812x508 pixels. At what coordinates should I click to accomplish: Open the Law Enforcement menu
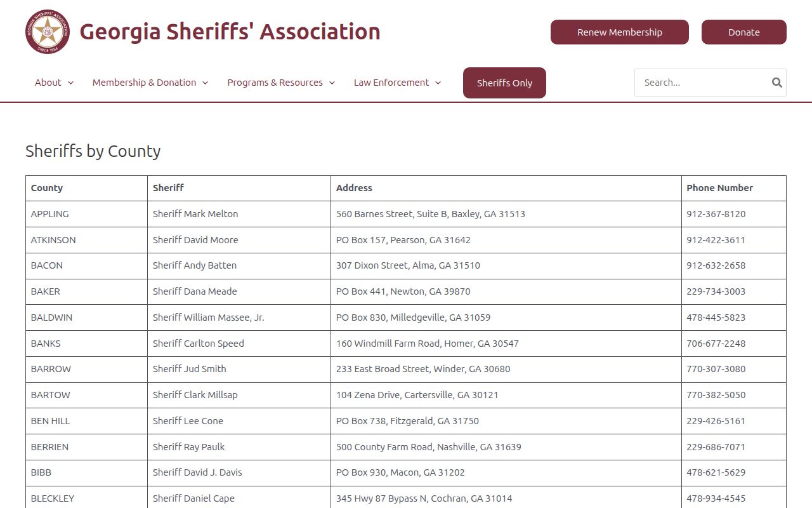391,83
